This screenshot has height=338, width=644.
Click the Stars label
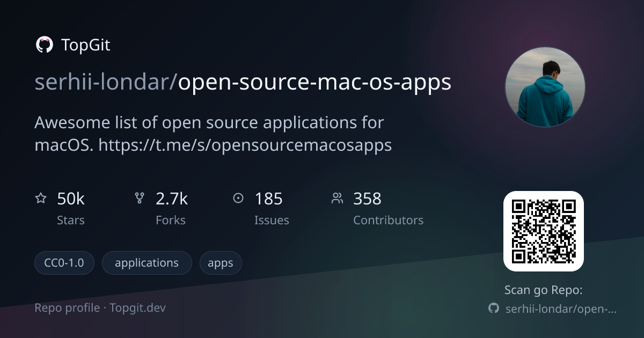click(71, 221)
